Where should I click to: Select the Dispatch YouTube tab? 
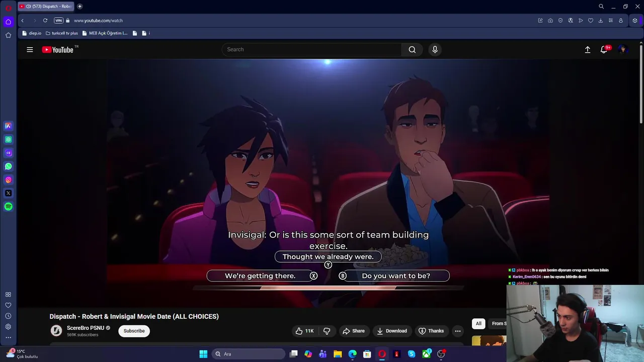pos(45,7)
